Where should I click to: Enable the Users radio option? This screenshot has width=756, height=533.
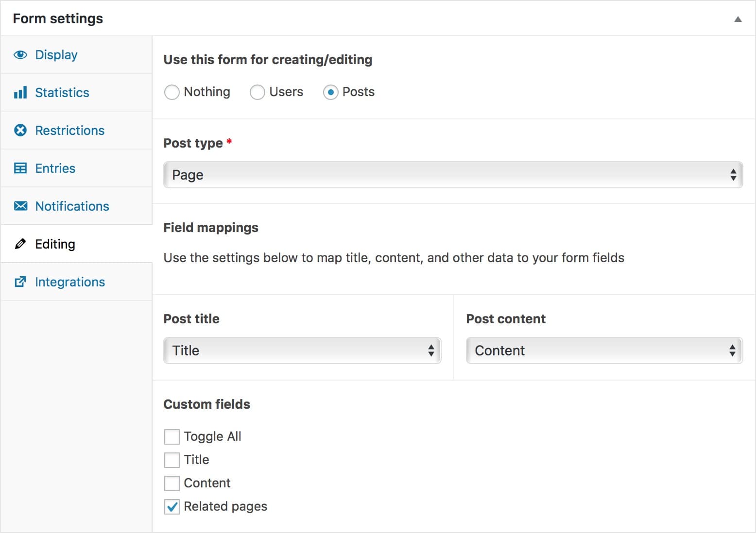[258, 92]
